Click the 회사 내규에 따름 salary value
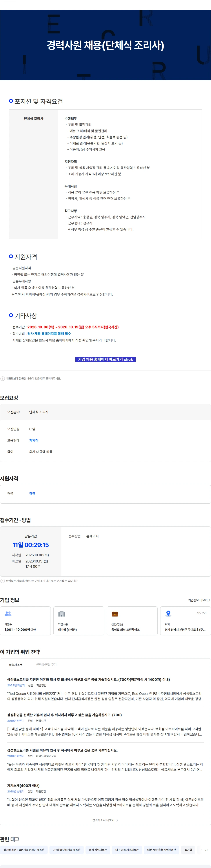Viewport: 211px width, 868px height. click(x=41, y=452)
